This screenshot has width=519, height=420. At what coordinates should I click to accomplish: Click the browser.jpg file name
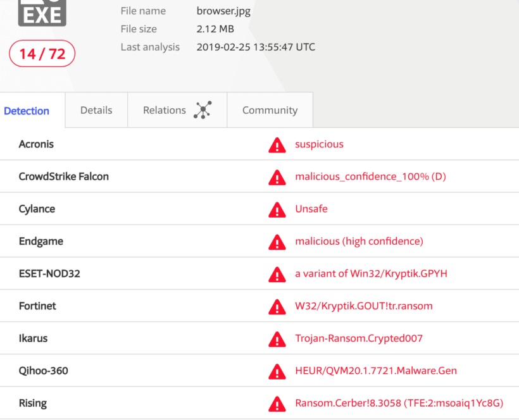pyautogui.click(x=223, y=11)
